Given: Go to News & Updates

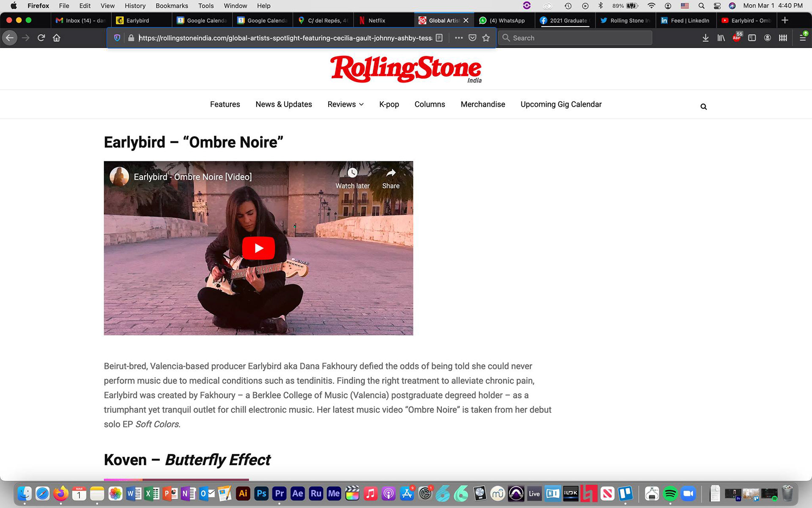Looking at the screenshot, I should coord(284,104).
